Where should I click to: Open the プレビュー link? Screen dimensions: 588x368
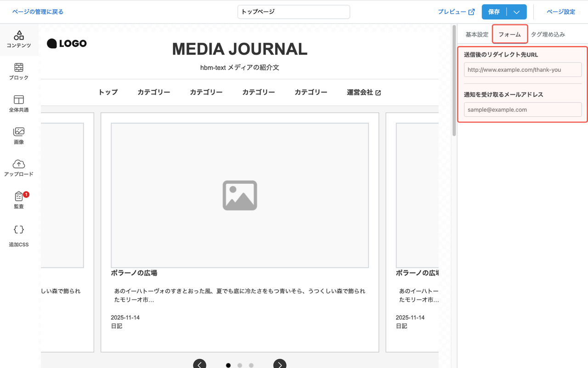[x=456, y=12]
